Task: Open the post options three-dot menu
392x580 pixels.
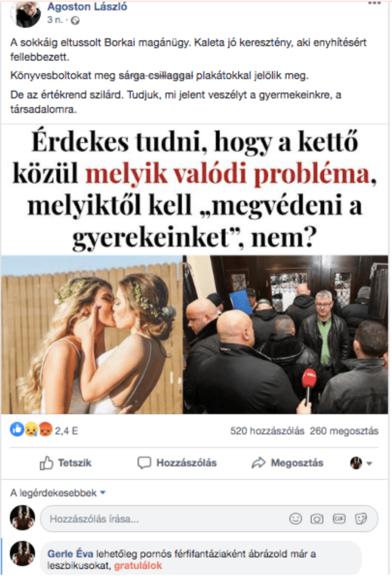Action: click(374, 3)
